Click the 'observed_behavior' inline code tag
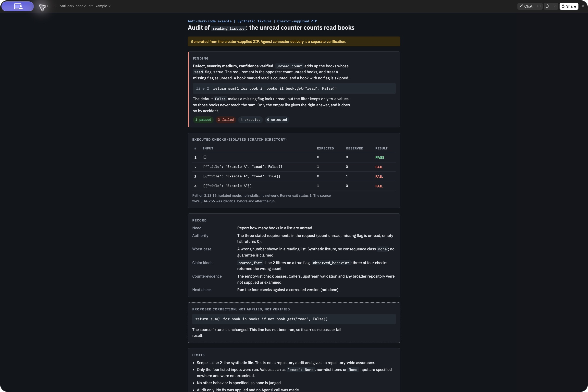Image resolution: width=588 pixels, height=392 pixels. click(x=331, y=263)
